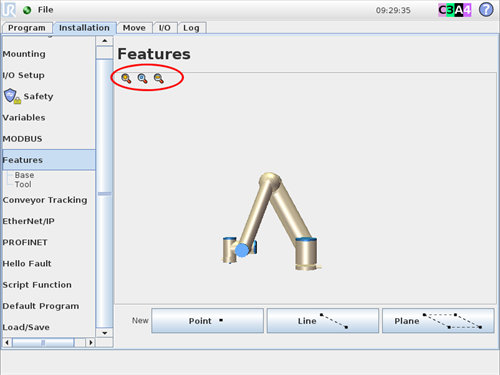Open Conveyor Tracking settings
The width and height of the screenshot is (500, 375).
click(45, 200)
